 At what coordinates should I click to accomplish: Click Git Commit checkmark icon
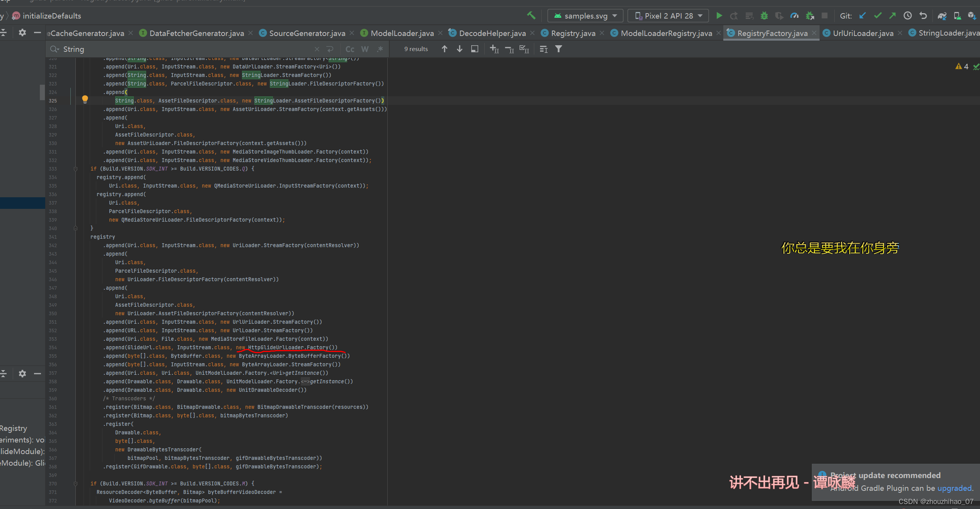878,16
